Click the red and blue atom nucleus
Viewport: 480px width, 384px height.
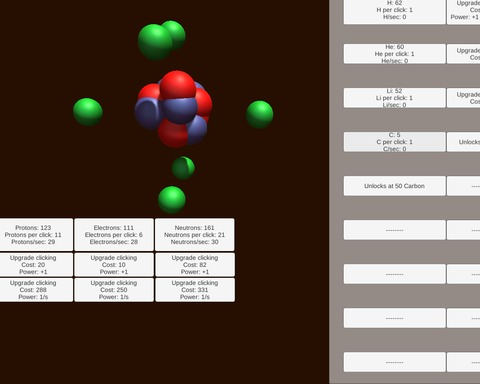[x=173, y=109]
